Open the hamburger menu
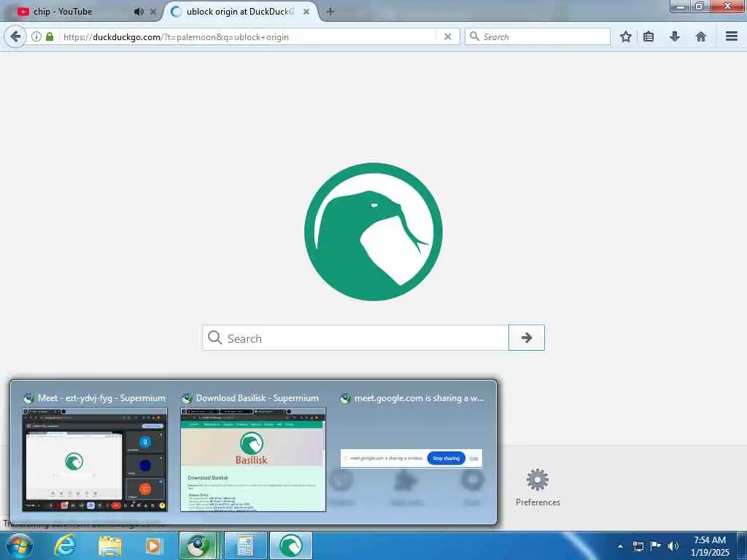Screen dimensions: 747x560 click(x=731, y=36)
